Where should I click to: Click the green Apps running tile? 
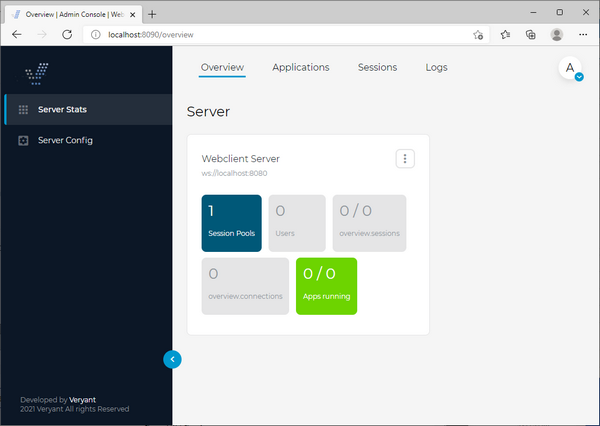pyautogui.click(x=326, y=286)
